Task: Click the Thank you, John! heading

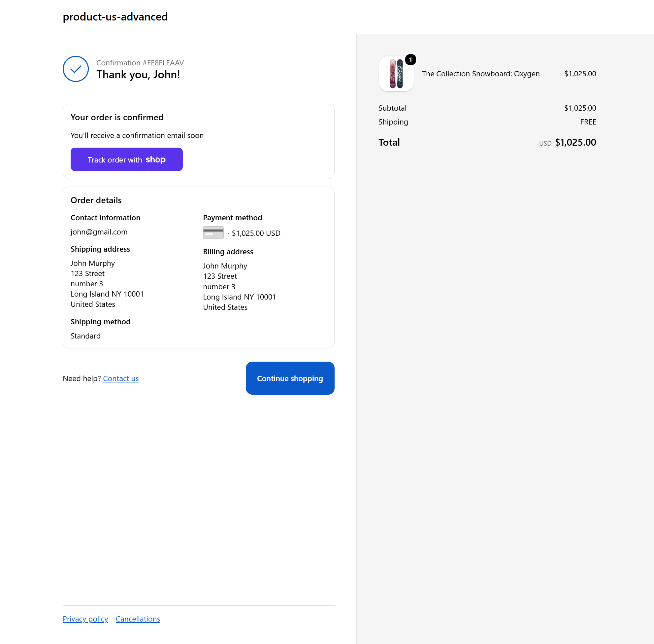Action: click(138, 74)
